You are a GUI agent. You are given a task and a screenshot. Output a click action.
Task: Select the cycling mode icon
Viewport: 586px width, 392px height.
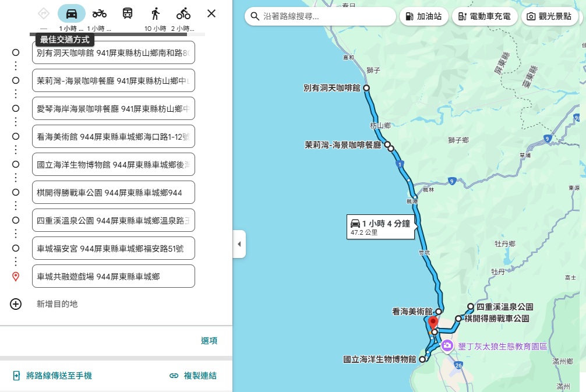click(183, 13)
